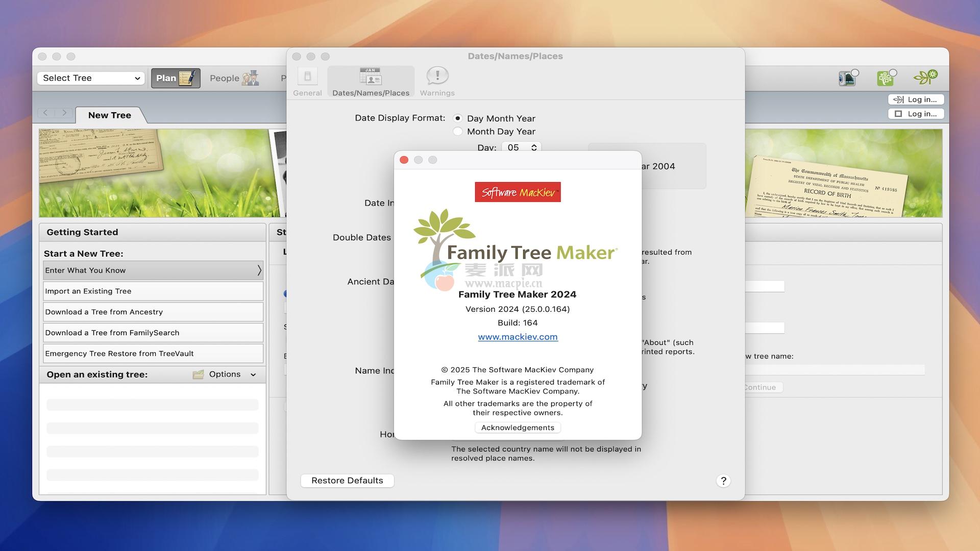
Task: Click the new tree name input field
Action: [835, 370]
